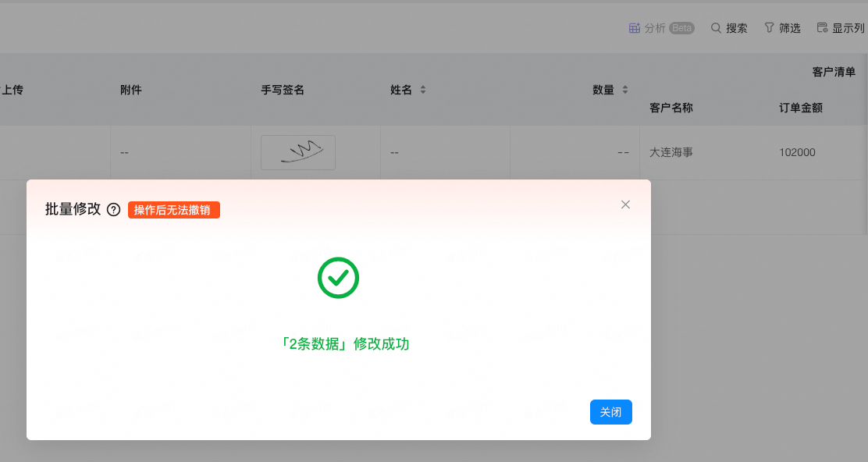Screen dimensions: 868x462
Task: Select the 102000 order amount cell
Action: [x=797, y=152]
